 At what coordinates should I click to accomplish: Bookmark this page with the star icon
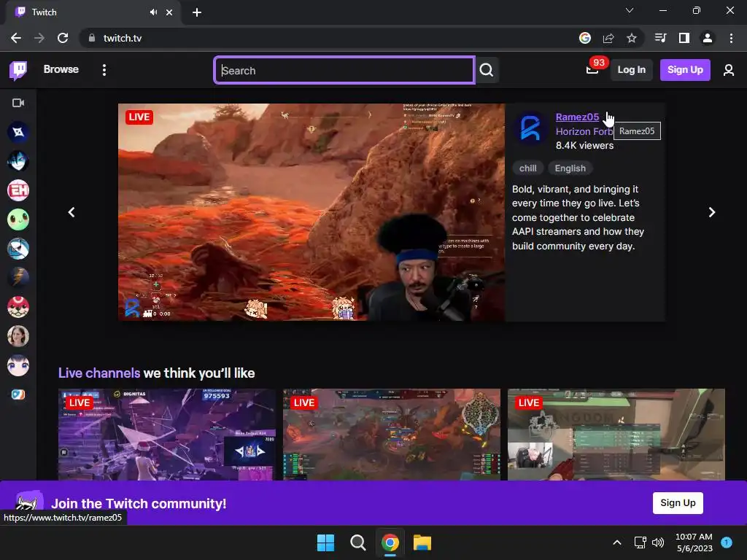(x=631, y=38)
